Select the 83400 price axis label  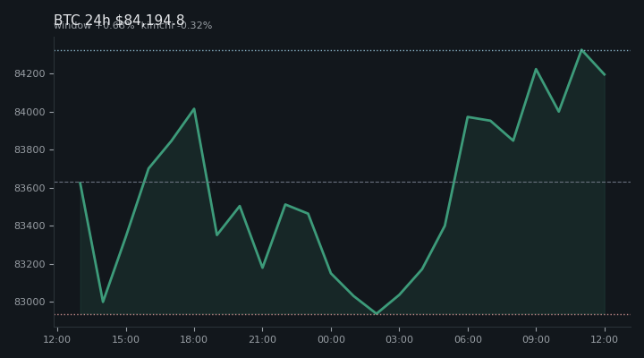[x=30, y=226]
